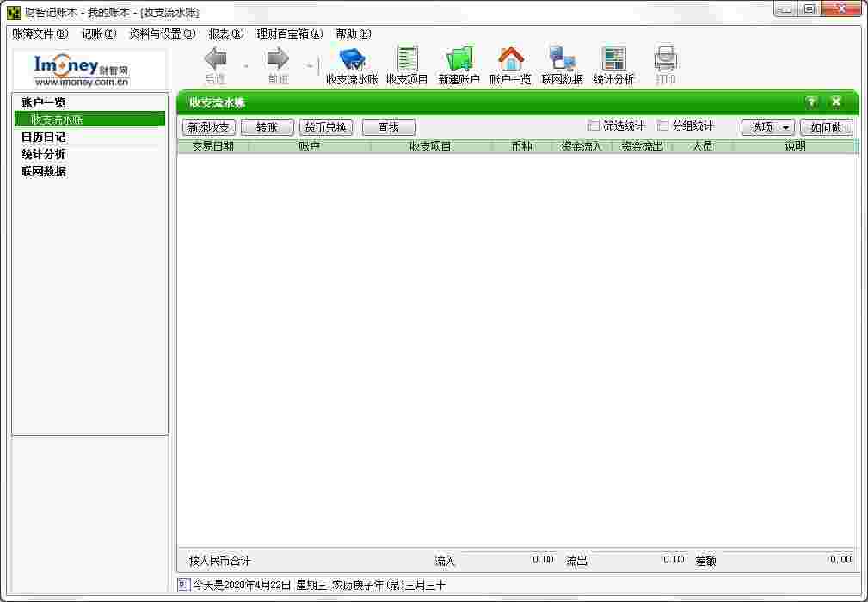Enable the 分组统计 checkbox
868x602 pixels.
point(662,125)
